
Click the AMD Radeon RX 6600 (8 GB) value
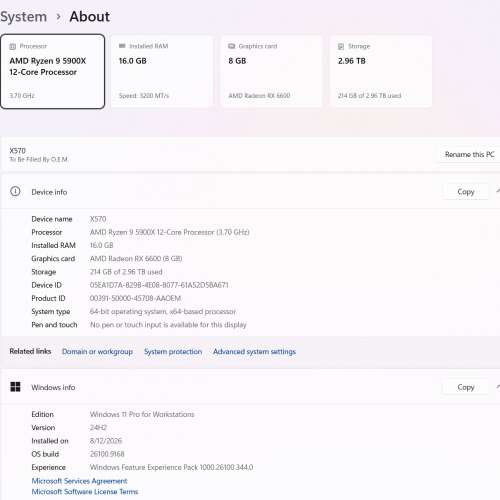136,259
